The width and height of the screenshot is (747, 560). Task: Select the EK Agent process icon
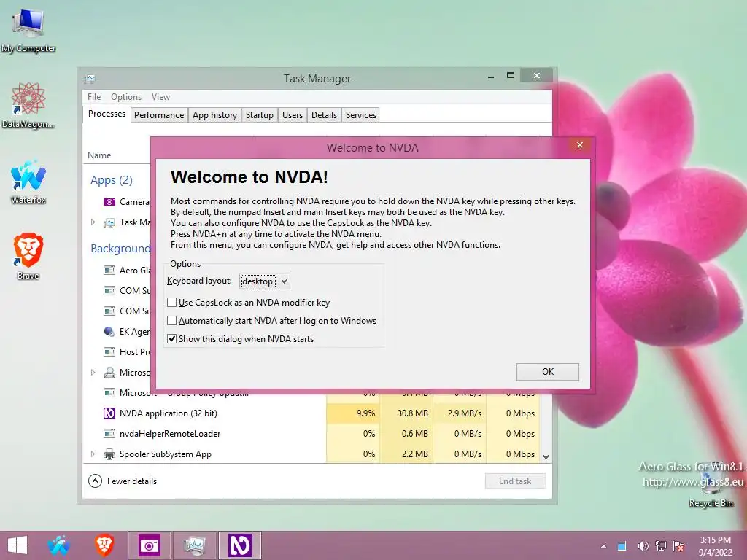(109, 332)
